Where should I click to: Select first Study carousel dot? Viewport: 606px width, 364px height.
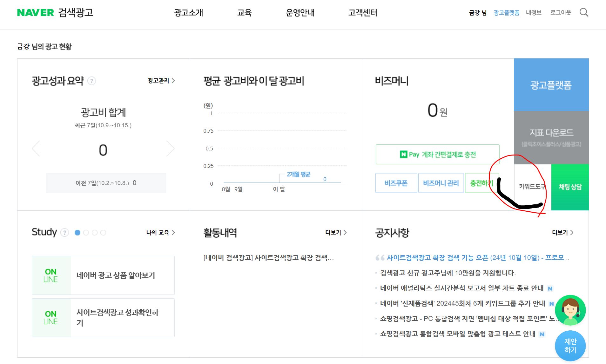tap(77, 233)
